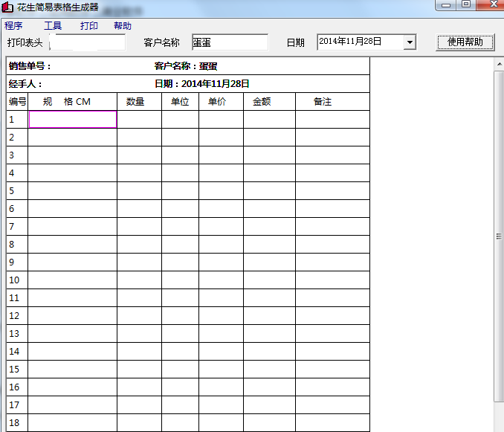
Task: Select the 单价 cell in row 17
Action: pos(221,404)
